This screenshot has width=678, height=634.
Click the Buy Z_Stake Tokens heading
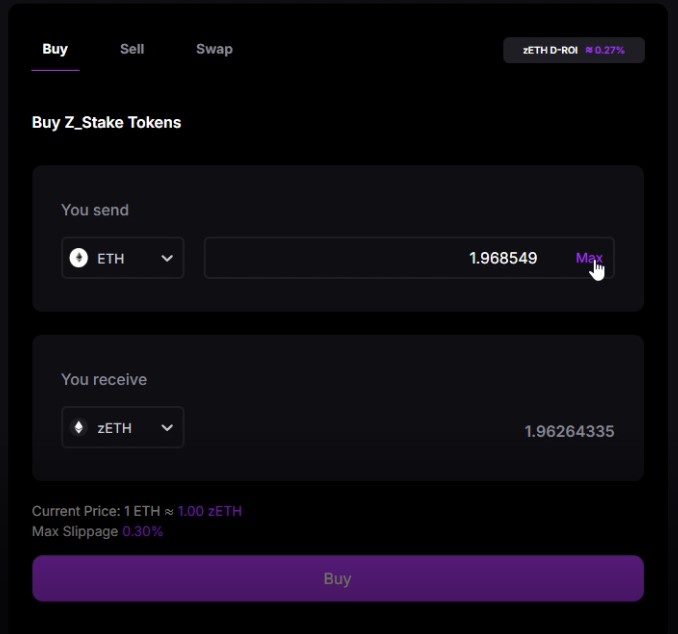click(x=106, y=122)
